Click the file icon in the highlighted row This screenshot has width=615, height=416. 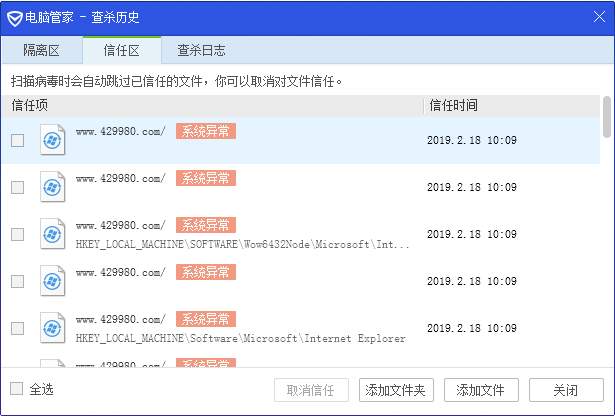53,140
